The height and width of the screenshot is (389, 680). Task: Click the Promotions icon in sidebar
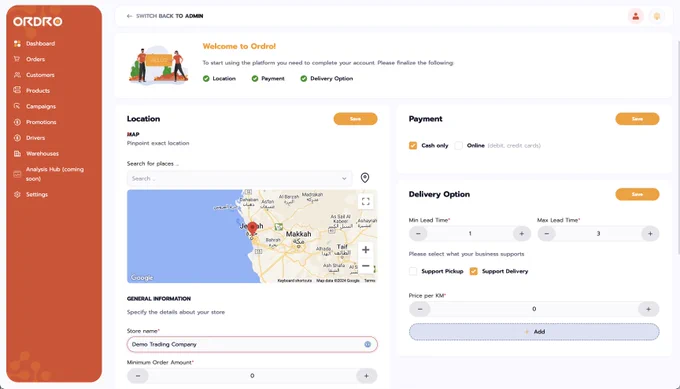17,122
